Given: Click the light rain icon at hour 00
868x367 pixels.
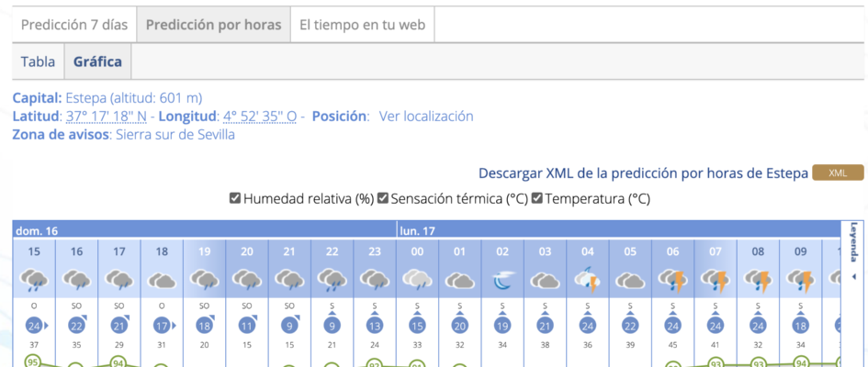Looking at the screenshot, I should click(x=417, y=280).
